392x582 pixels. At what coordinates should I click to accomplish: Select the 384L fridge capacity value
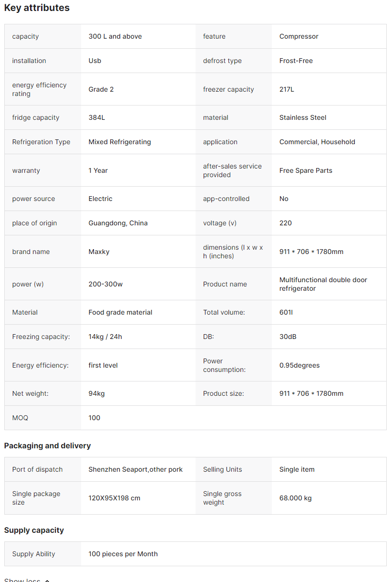pyautogui.click(x=96, y=117)
